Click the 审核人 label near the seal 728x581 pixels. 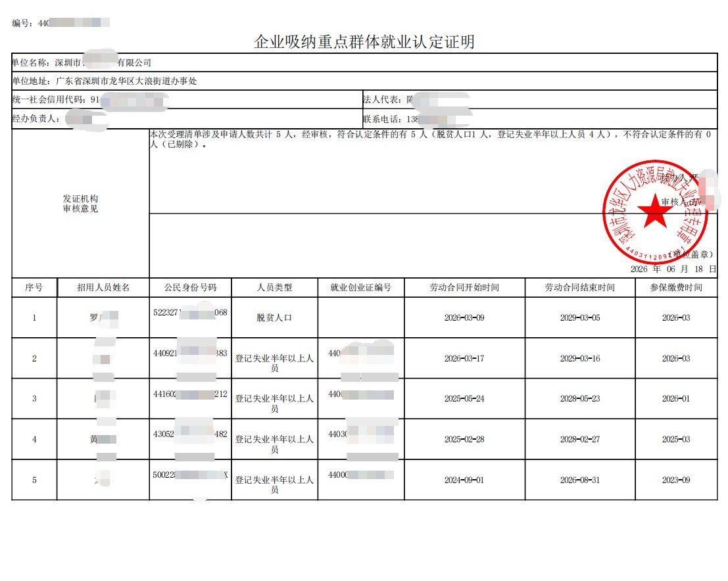tap(675, 202)
